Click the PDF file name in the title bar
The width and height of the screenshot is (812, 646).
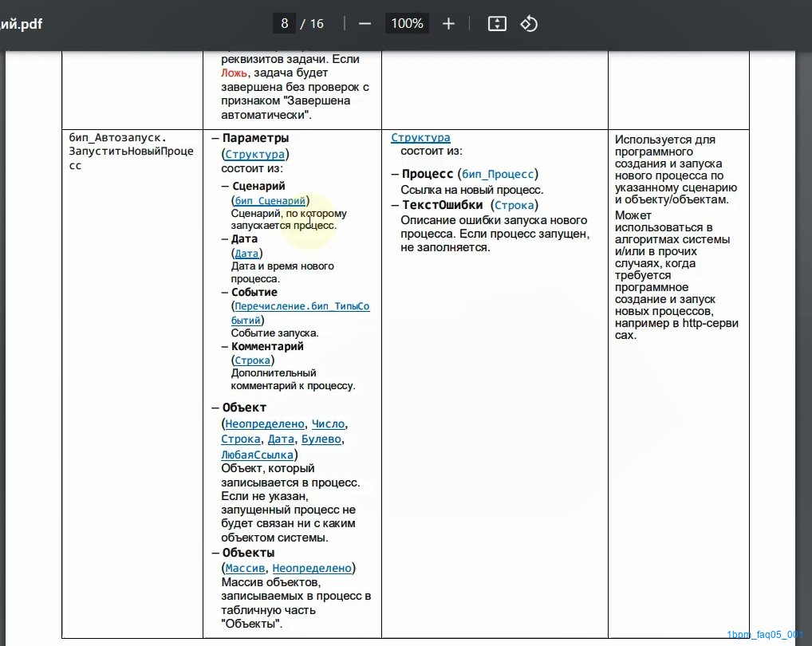[x=22, y=23]
